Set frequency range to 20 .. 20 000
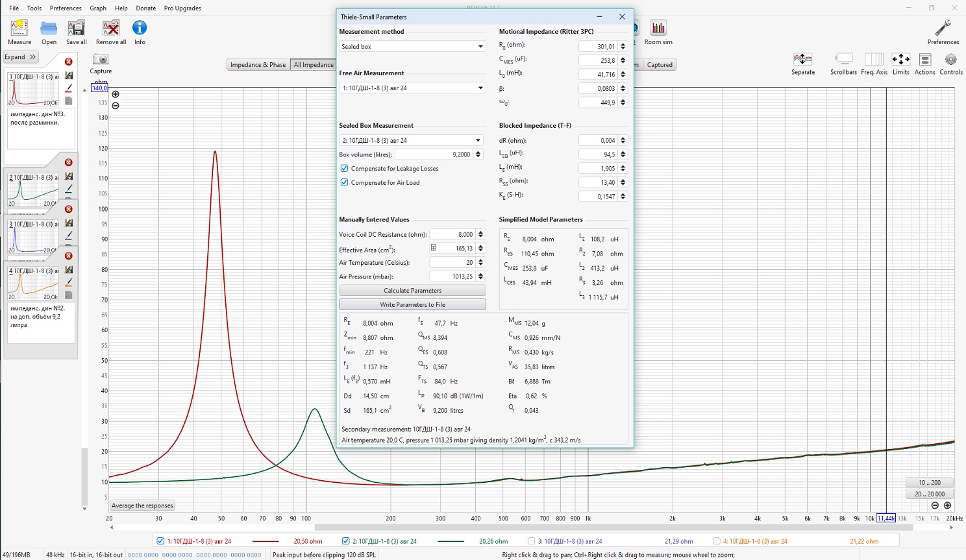966x560 pixels. [929, 494]
